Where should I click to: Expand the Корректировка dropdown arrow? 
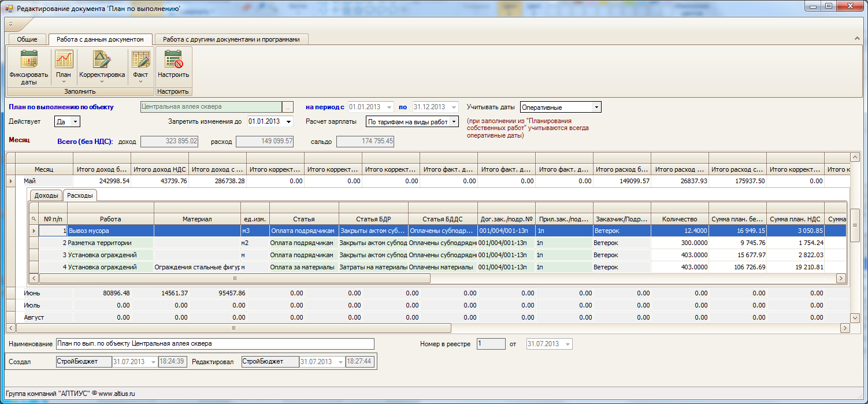(x=102, y=81)
